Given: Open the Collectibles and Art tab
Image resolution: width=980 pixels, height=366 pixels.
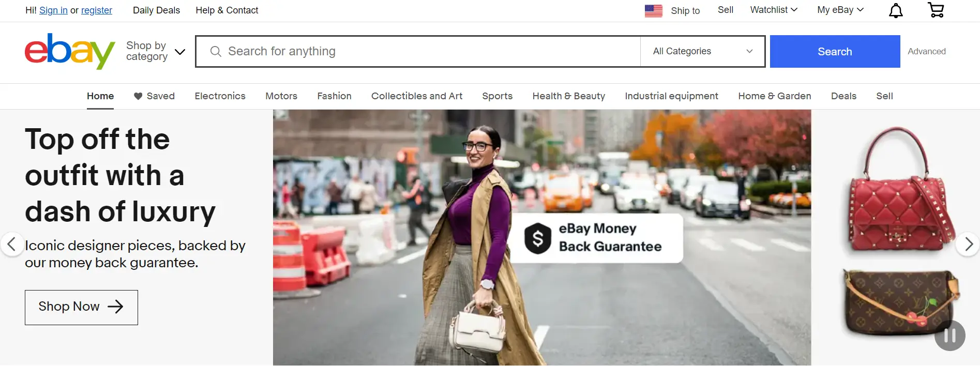Looking at the screenshot, I should pos(417,96).
